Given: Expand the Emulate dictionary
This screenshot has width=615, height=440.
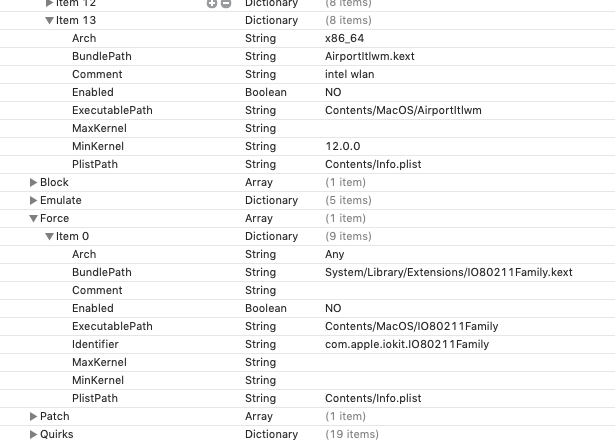Looking at the screenshot, I should (x=34, y=200).
